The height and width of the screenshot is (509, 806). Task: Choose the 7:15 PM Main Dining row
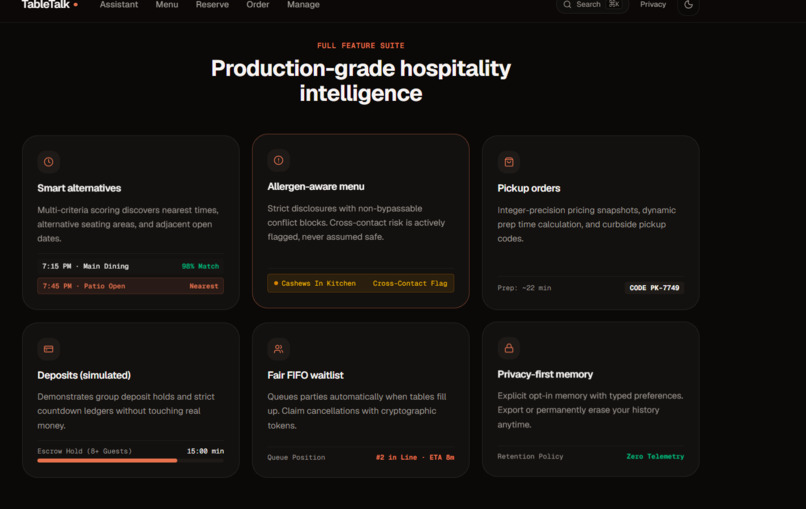tap(131, 266)
